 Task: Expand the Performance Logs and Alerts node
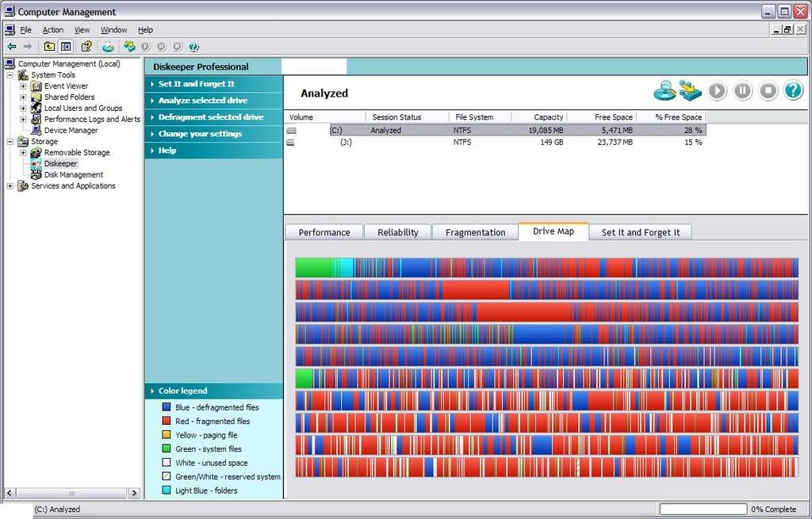click(x=23, y=119)
